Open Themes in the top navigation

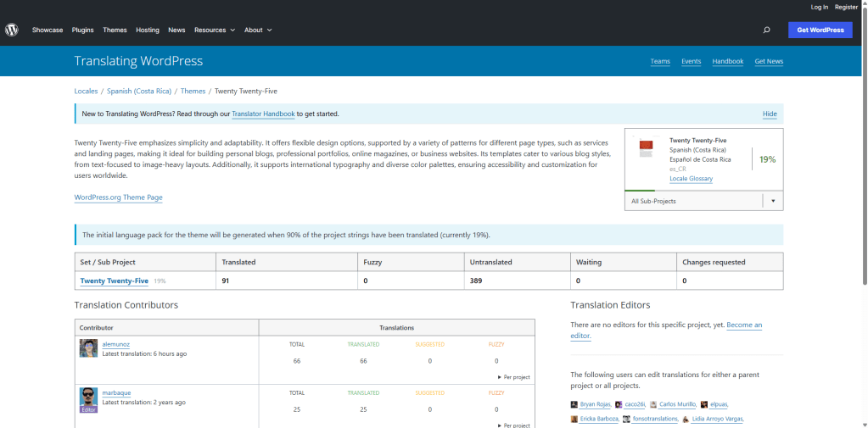[x=115, y=30]
